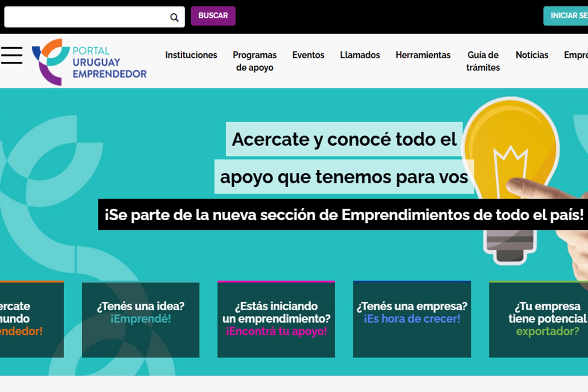Click the magnifying glass search icon

(x=174, y=17)
